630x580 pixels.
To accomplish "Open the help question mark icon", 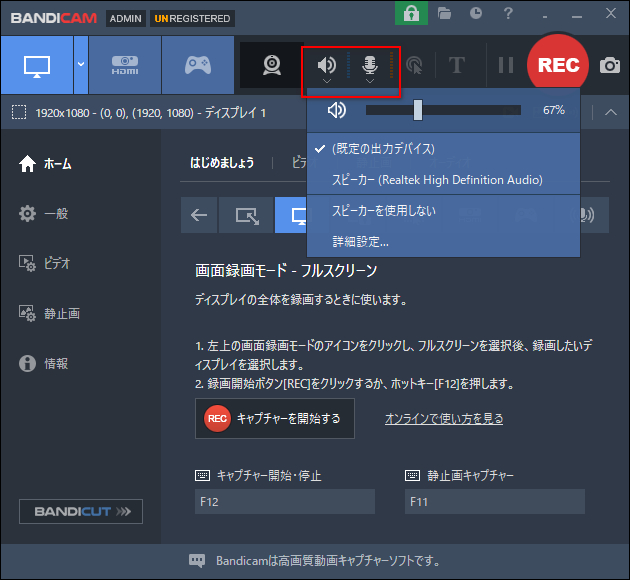I will (x=508, y=13).
